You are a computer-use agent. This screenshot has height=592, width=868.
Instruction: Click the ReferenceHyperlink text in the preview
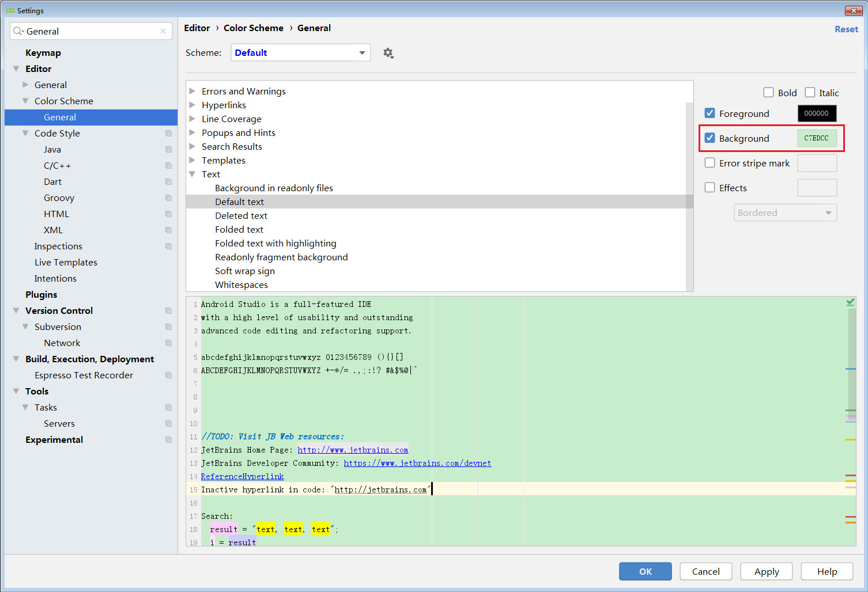point(243,476)
